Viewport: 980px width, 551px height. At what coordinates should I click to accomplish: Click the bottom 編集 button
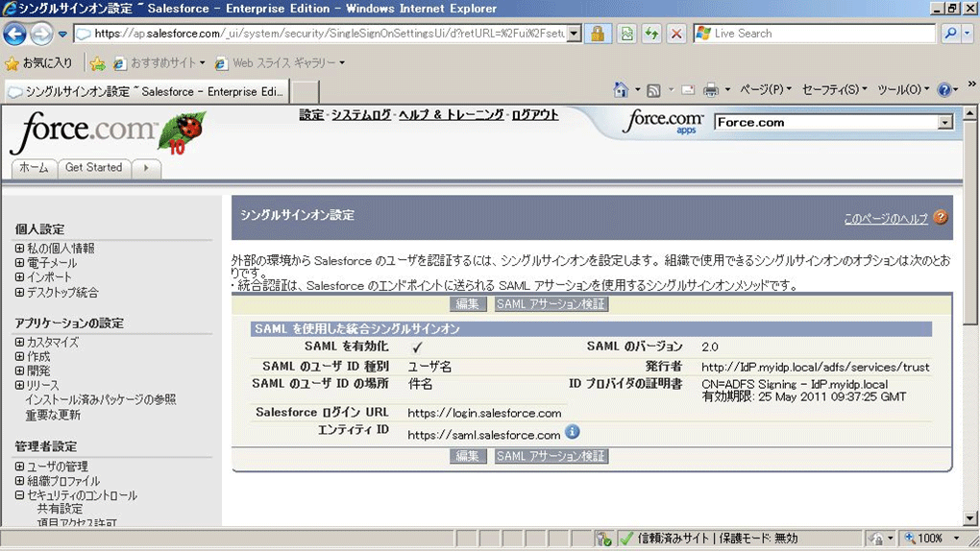(468, 456)
